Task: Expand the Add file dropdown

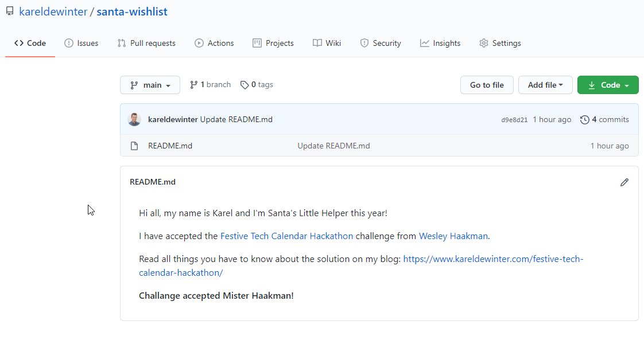Action: [x=545, y=85]
